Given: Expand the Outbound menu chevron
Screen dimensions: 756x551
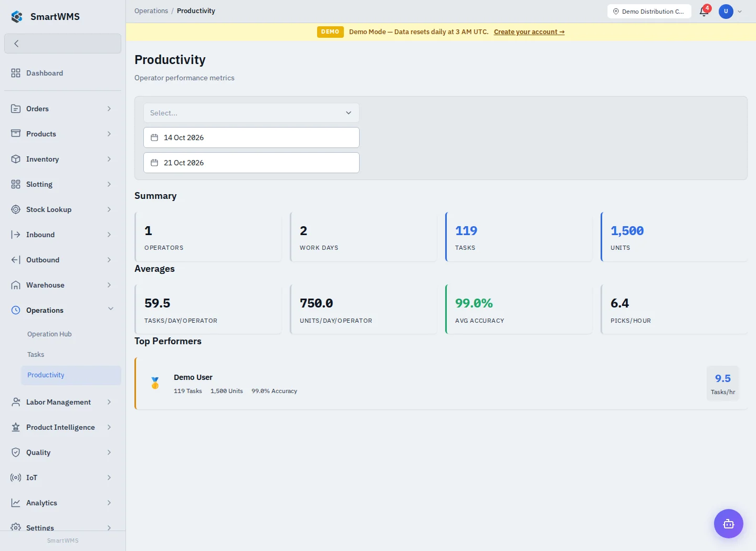Looking at the screenshot, I should pos(109,260).
